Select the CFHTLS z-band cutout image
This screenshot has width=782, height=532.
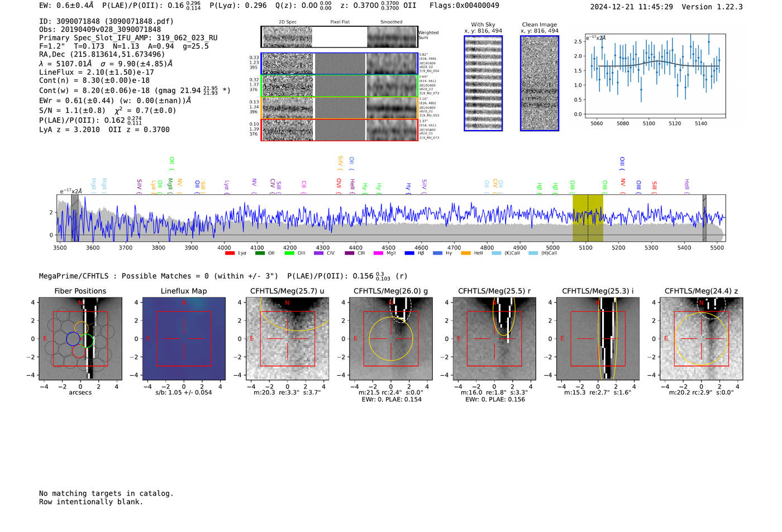pos(702,338)
